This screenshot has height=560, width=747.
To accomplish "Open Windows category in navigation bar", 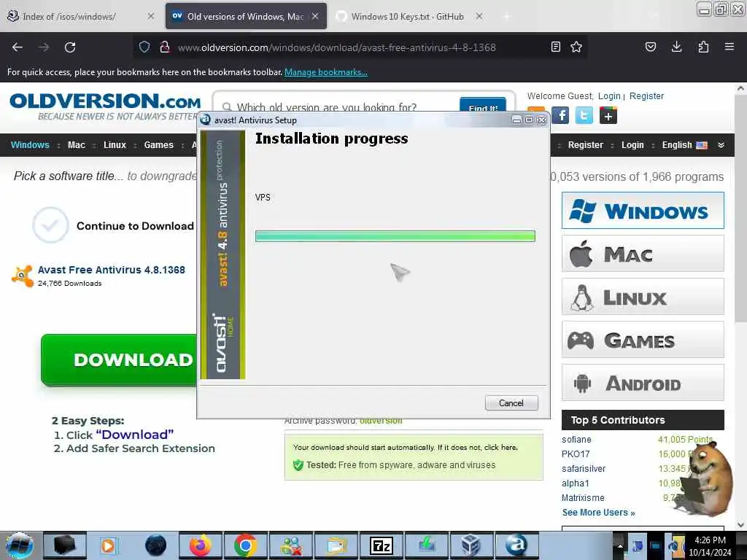I will [x=30, y=145].
